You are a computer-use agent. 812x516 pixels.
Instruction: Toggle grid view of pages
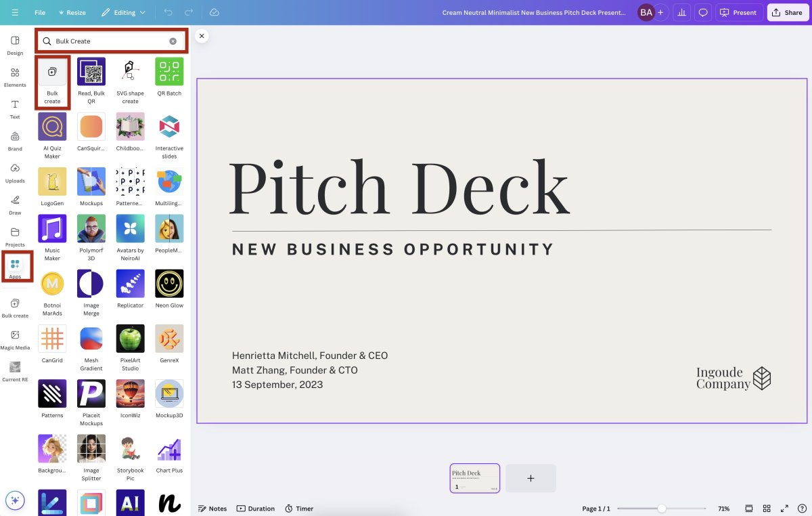click(767, 509)
